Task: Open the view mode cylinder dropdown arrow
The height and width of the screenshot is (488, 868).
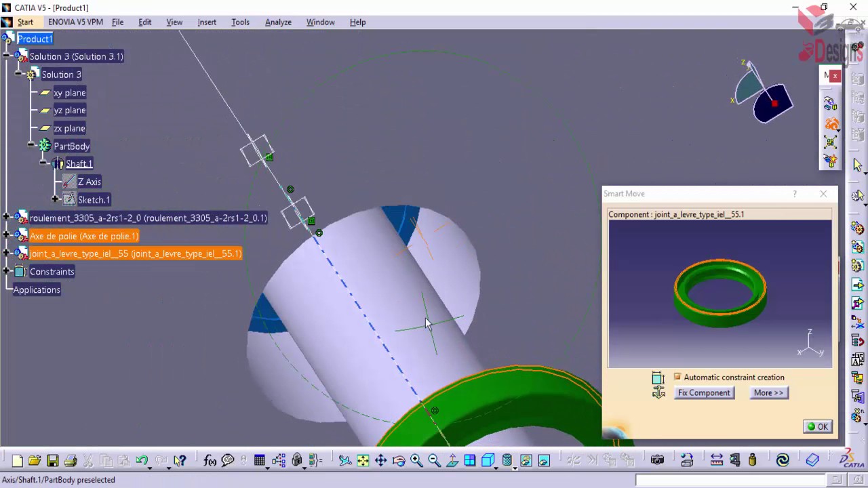Action: point(515,468)
